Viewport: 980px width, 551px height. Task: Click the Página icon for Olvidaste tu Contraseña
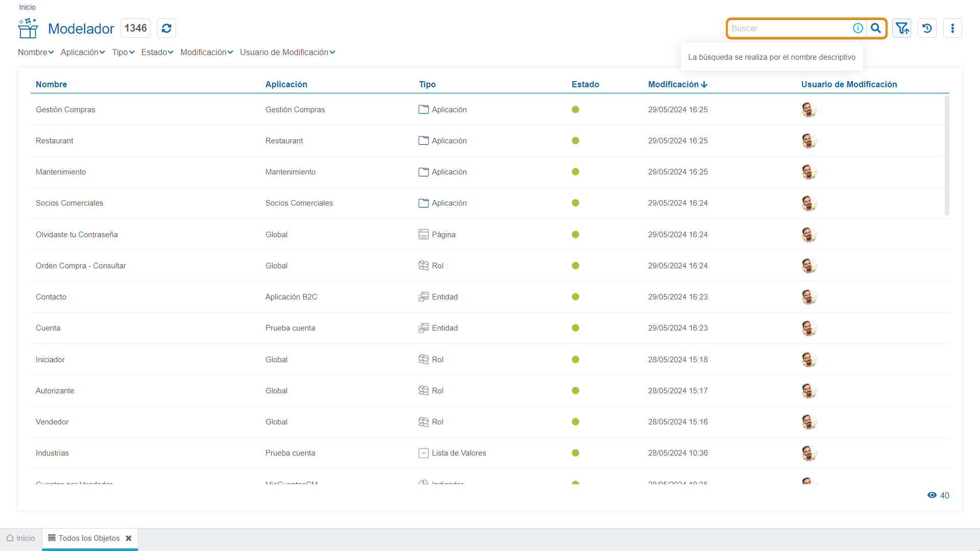[x=423, y=235]
